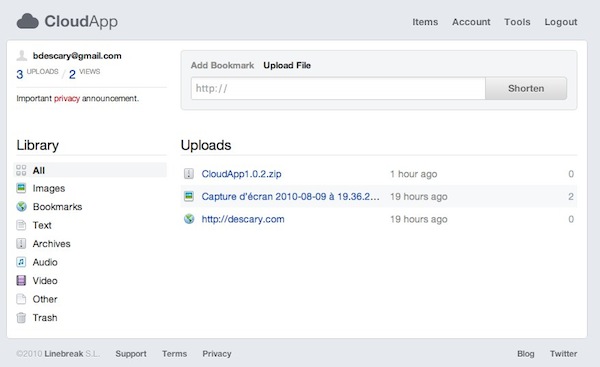Screen dimensions: 600x367
Task: Click view count 0 in descary.com row
Action: point(571,219)
